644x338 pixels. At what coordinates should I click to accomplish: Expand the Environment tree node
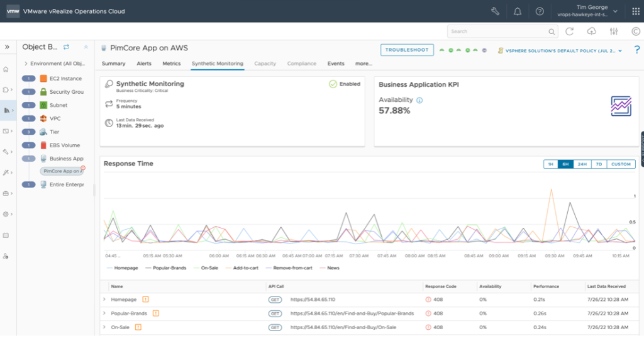coord(26,64)
